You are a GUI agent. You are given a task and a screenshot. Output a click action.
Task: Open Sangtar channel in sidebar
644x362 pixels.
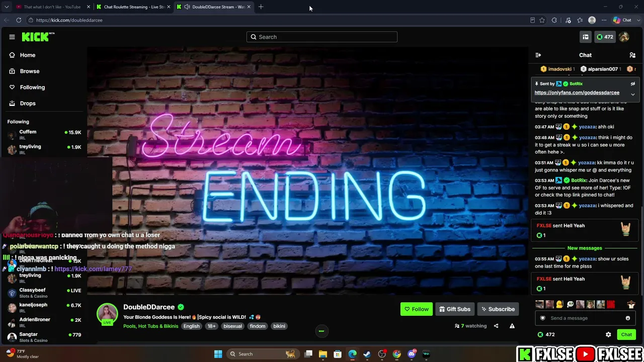tap(44, 336)
